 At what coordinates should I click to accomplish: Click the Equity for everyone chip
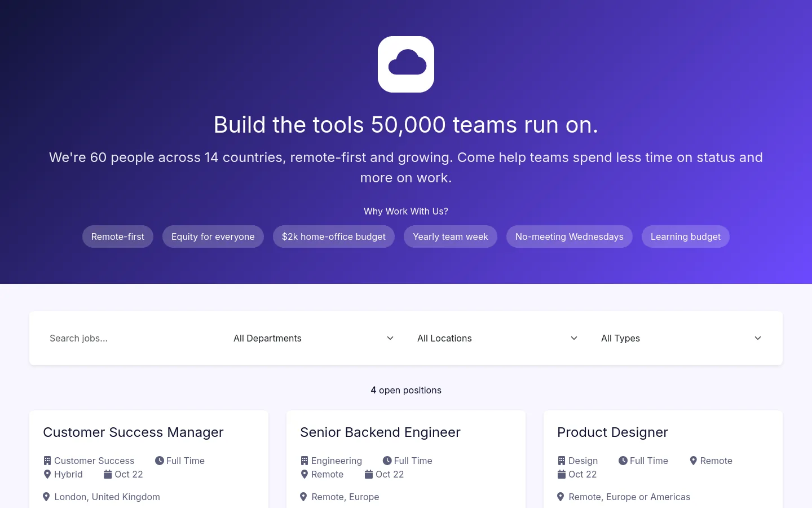click(x=213, y=237)
